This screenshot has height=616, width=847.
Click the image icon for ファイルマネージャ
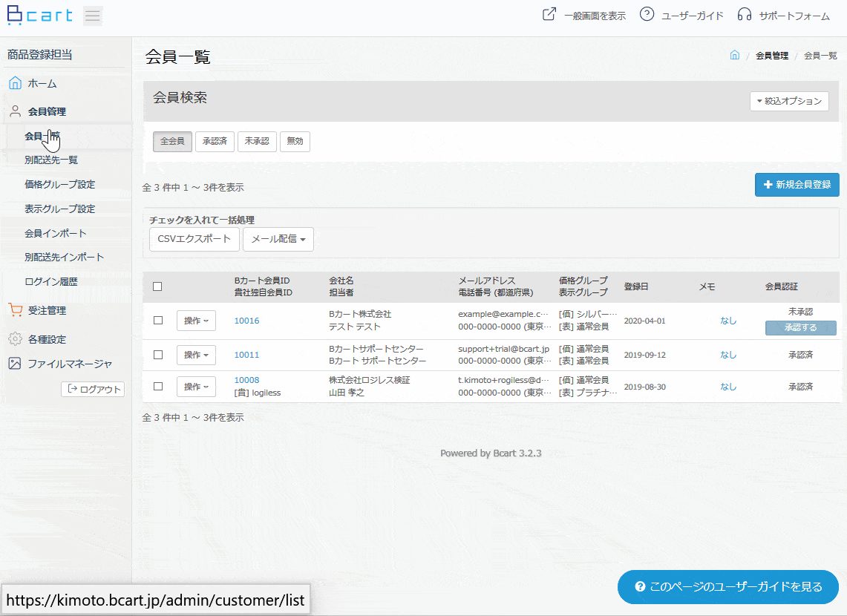[x=15, y=364]
